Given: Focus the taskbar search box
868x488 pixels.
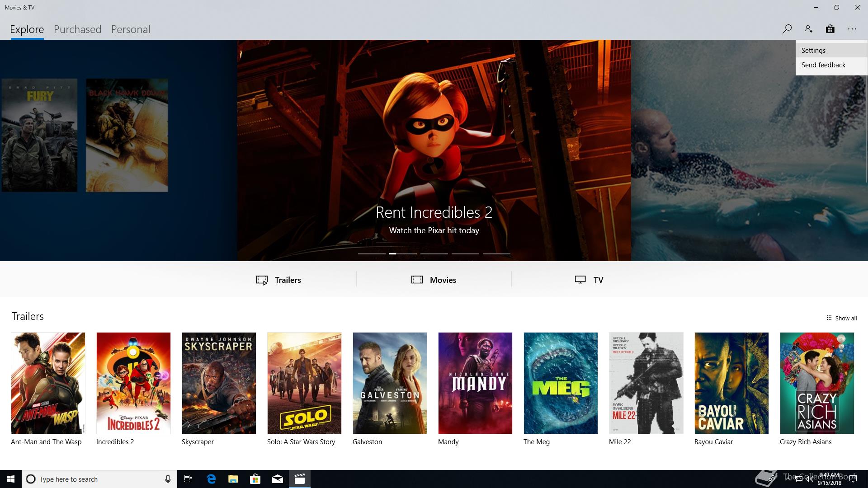Looking at the screenshot, I should (x=99, y=479).
